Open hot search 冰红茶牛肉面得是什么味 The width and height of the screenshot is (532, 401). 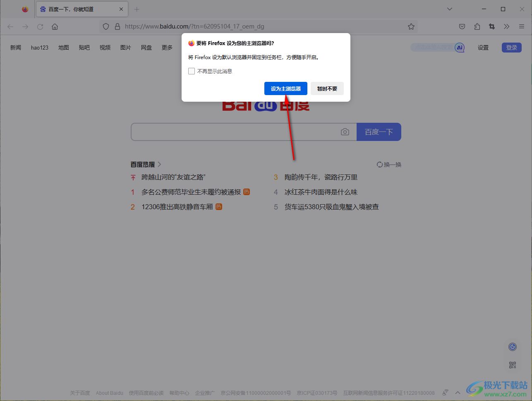(321, 192)
